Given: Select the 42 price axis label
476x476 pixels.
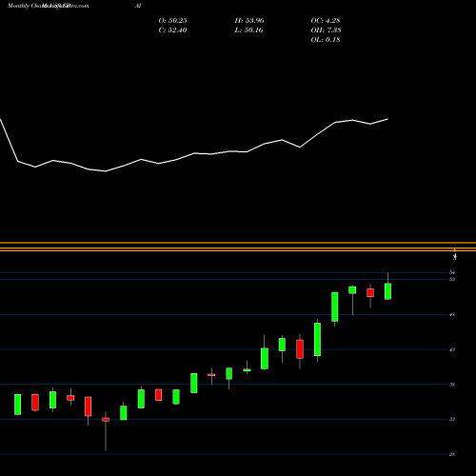Looking at the screenshot, I should click(452, 349).
